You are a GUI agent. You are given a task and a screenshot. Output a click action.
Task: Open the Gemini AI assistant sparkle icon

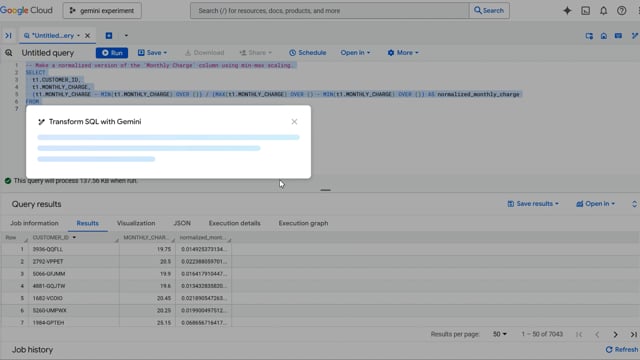[x=567, y=11]
